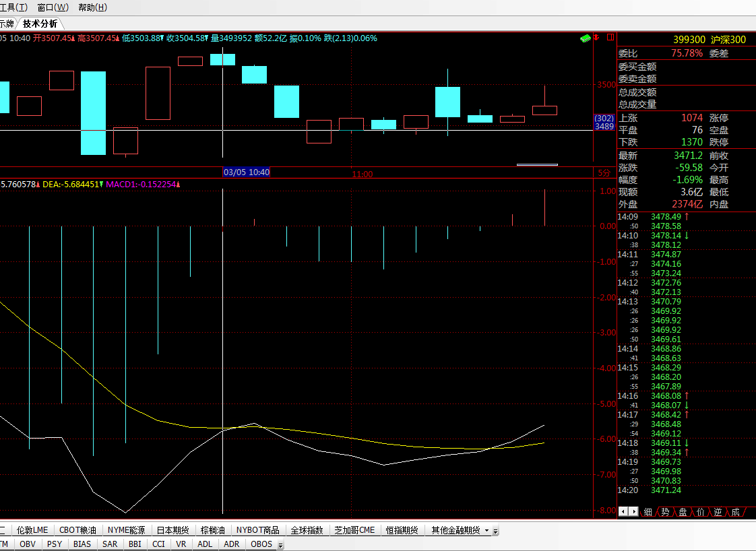Click the red split-panel icon
Screen dimensions: 756x551
(x=610, y=38)
